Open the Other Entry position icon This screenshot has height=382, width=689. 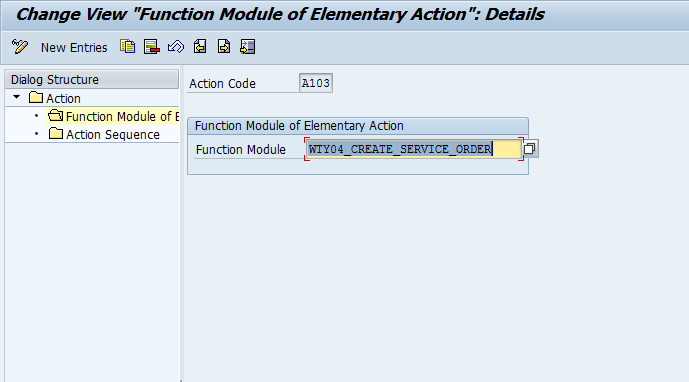click(248, 47)
